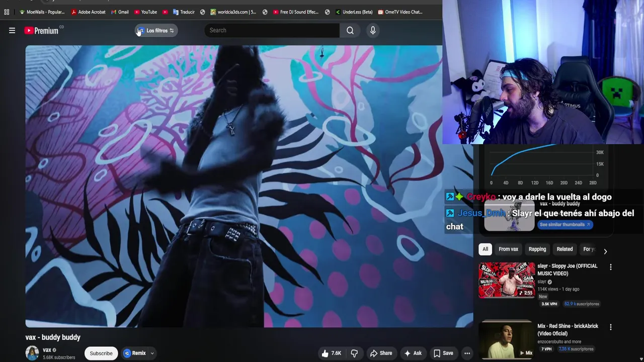Click the playing vax video
The image size is (644, 362).
pyautogui.click(x=249, y=186)
